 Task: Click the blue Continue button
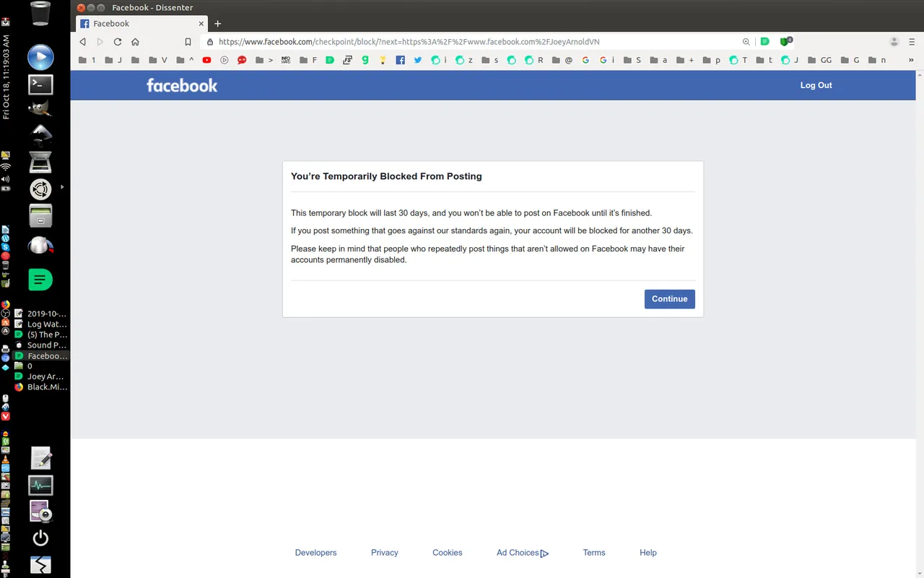[x=669, y=299]
